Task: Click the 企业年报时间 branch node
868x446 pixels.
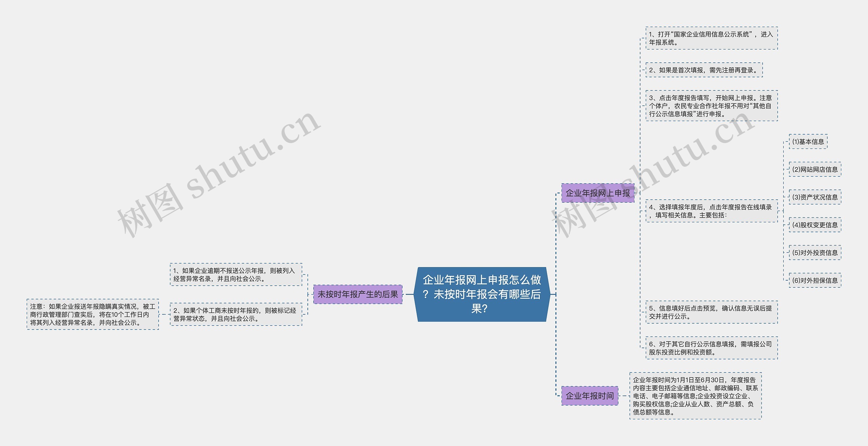Action: [590, 396]
